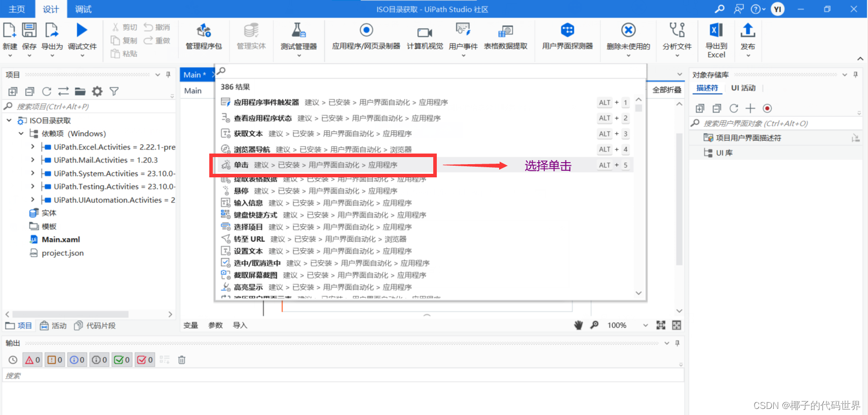Click the refresh icon in project panel
The height and width of the screenshot is (415, 868).
(x=47, y=91)
